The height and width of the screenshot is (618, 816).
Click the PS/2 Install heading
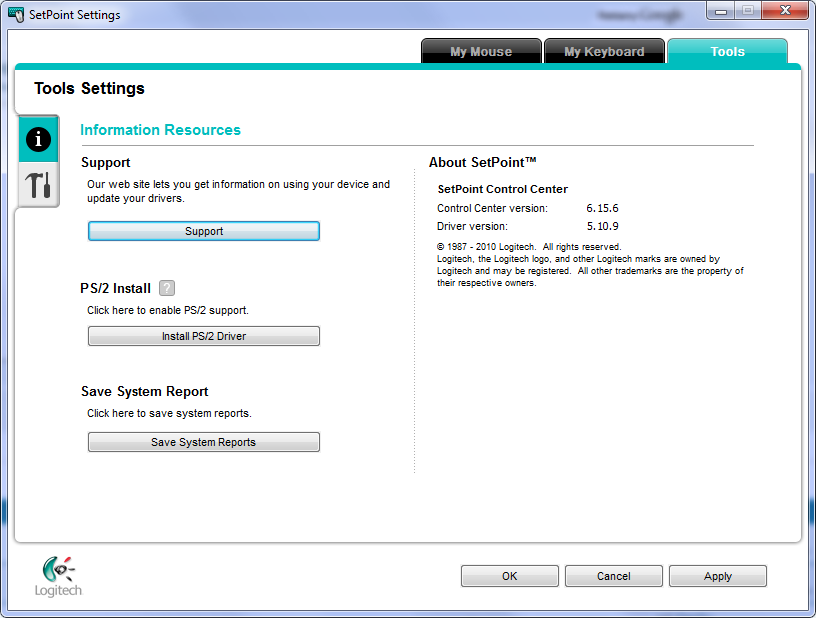116,288
